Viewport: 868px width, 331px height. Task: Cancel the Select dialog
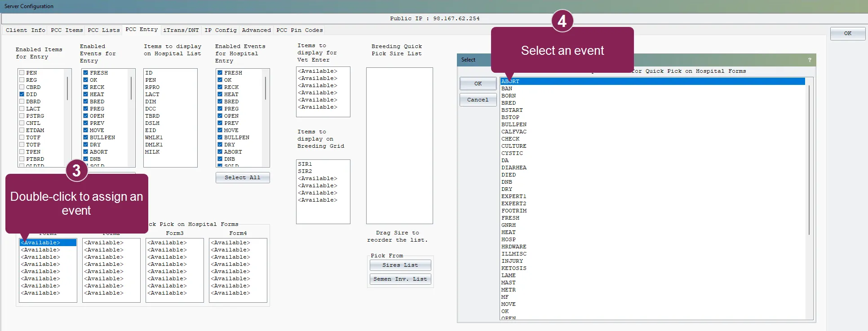[x=478, y=100]
